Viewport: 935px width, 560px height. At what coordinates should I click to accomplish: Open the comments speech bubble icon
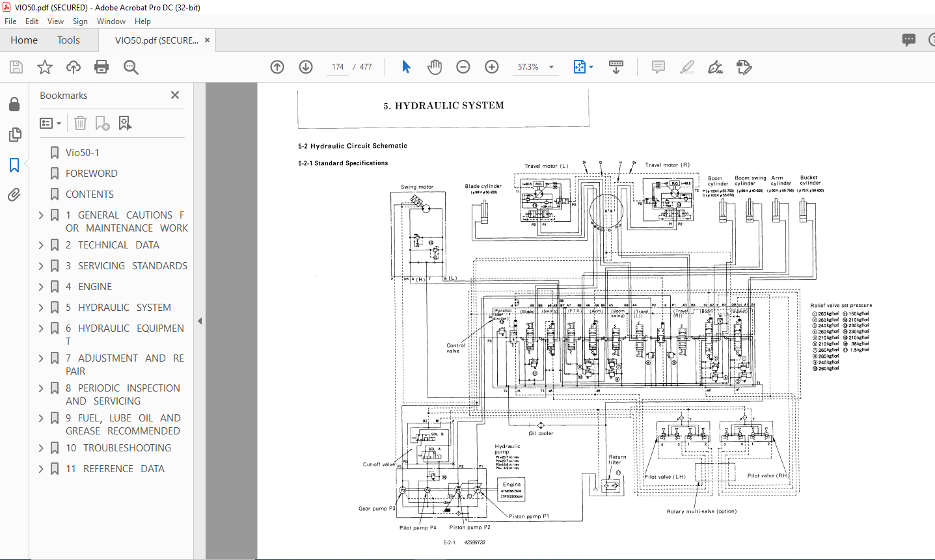tap(909, 40)
